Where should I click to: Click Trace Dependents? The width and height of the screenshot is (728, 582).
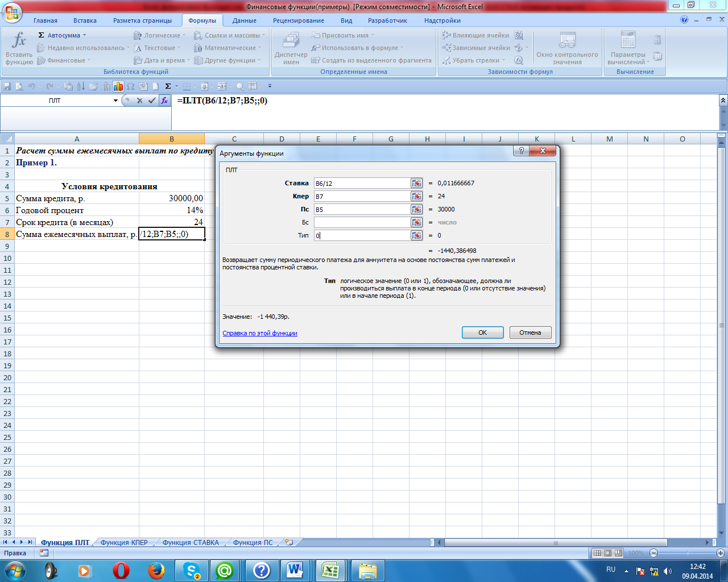tap(476, 48)
